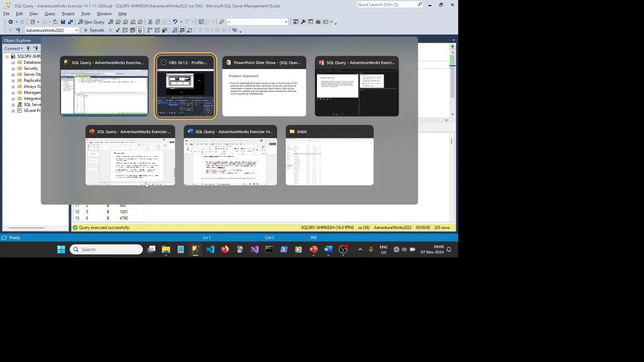
Task: Open the Query menu
Action: (49, 14)
